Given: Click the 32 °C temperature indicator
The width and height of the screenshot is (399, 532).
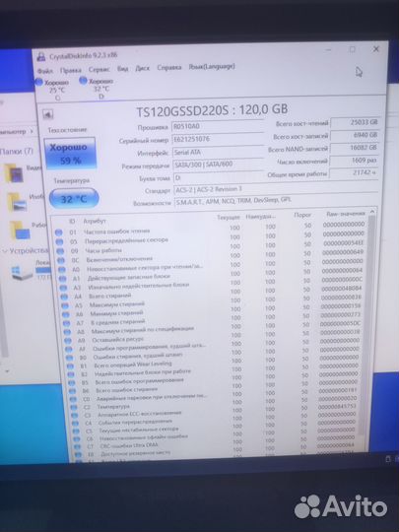Looking at the screenshot, I should pyautogui.click(x=74, y=198).
